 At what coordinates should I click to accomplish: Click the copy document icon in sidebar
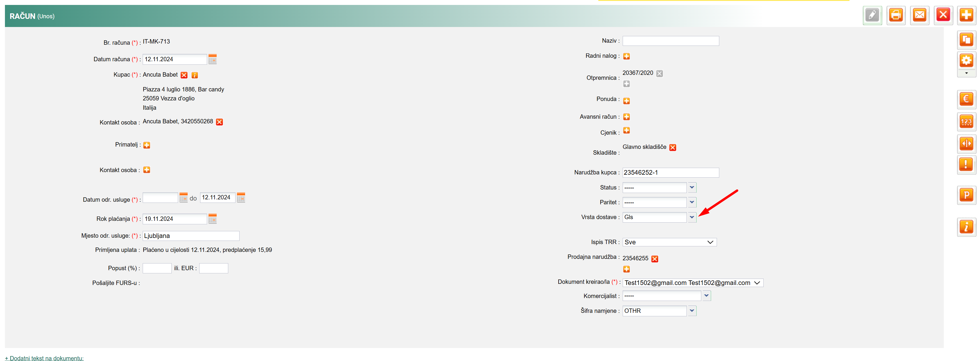[x=966, y=39]
